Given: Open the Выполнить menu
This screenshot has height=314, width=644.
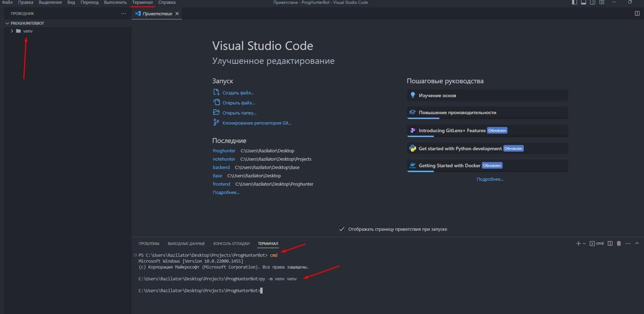Looking at the screenshot, I should point(115,3).
